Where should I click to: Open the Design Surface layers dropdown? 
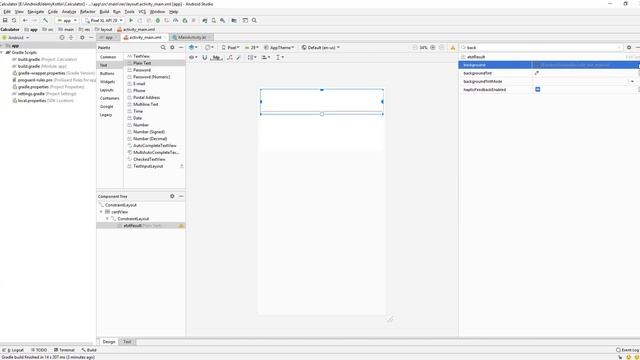point(193,47)
